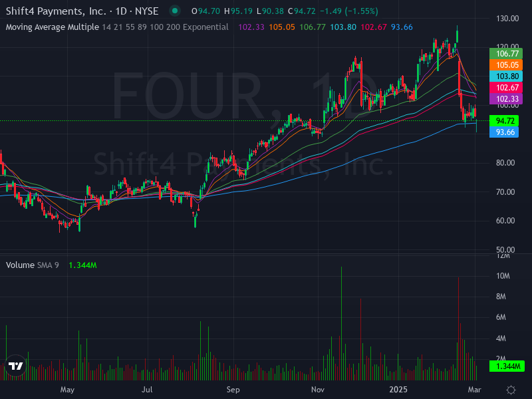Image resolution: width=532 pixels, height=399 pixels.
Task: Click the O94.70 open value in header
Action: (205, 11)
